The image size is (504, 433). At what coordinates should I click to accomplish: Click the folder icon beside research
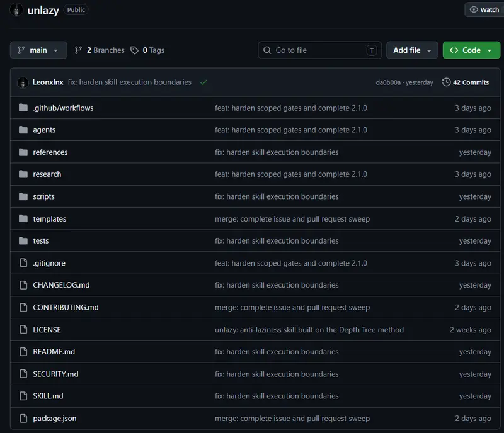point(23,174)
